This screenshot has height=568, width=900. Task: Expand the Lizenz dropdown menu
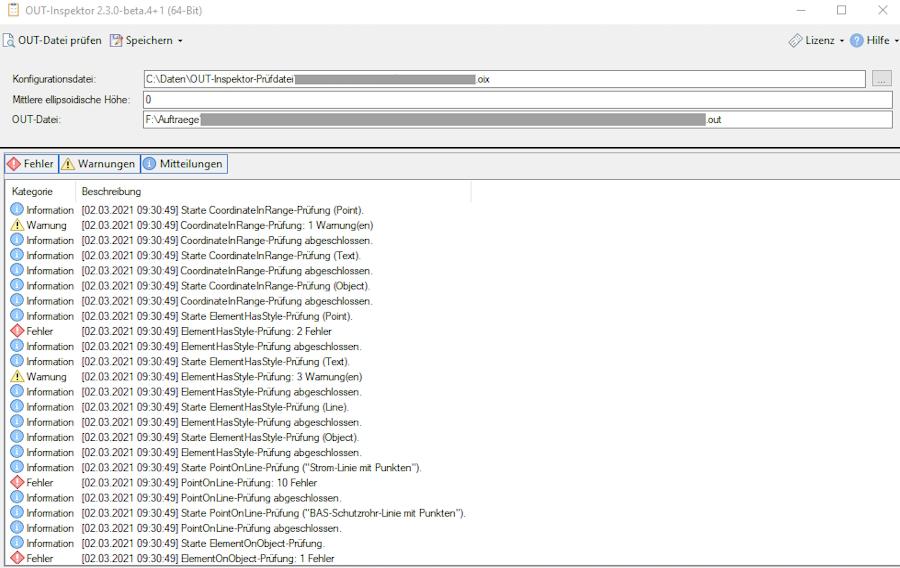pyautogui.click(x=841, y=41)
